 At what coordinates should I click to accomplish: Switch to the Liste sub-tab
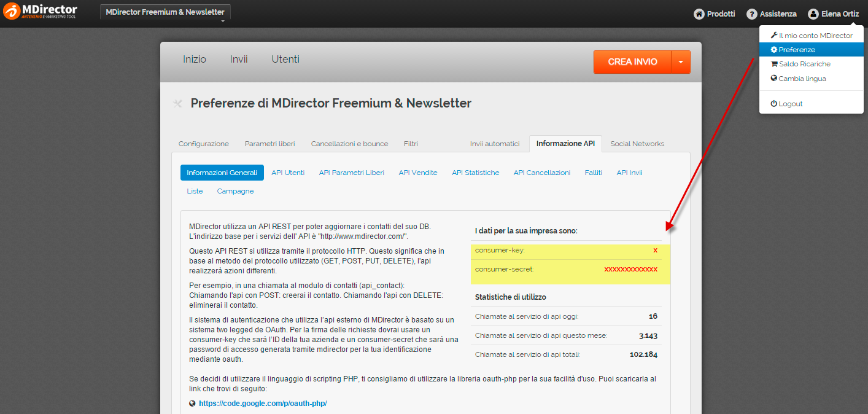(x=195, y=191)
